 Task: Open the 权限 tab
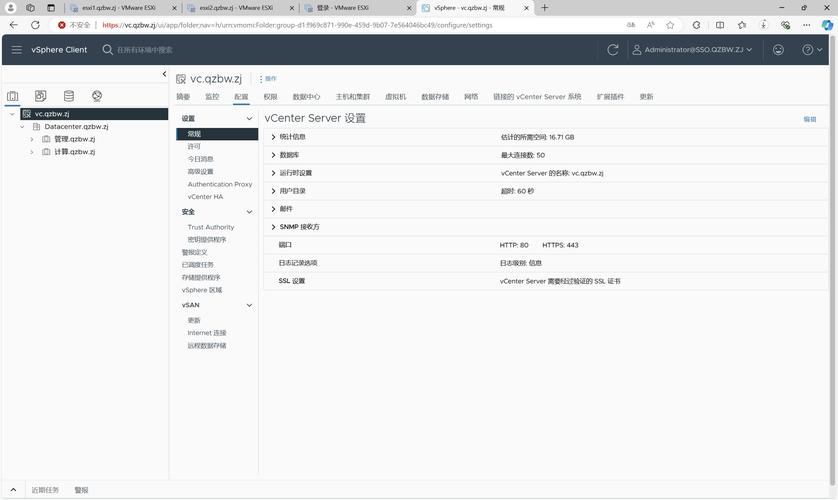click(270, 97)
